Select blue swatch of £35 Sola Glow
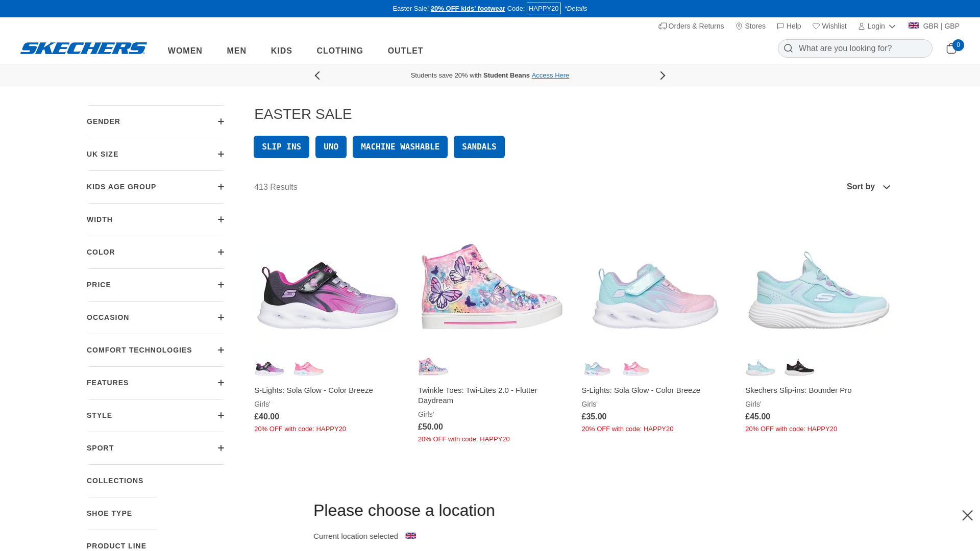This screenshot has width=980, height=551. (x=597, y=368)
